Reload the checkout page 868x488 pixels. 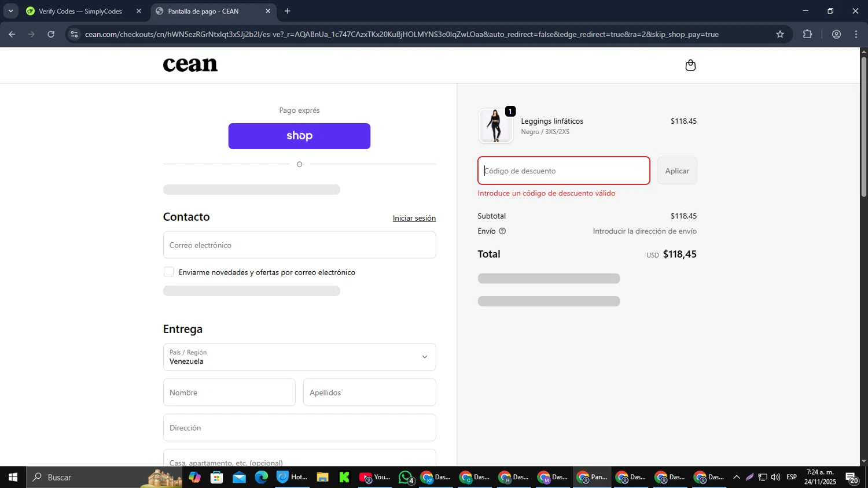(x=51, y=35)
